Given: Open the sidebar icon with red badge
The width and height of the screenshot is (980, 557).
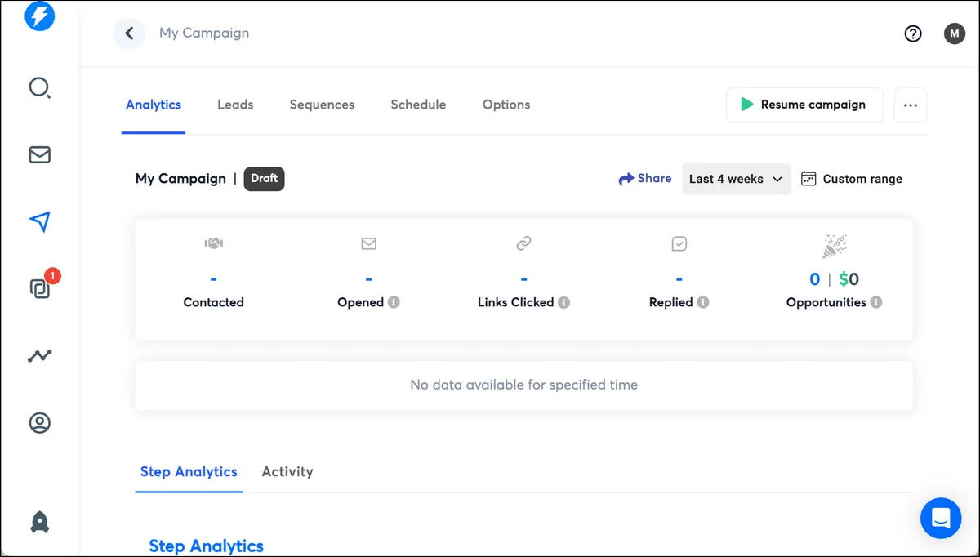Looking at the screenshot, I should click(x=41, y=287).
